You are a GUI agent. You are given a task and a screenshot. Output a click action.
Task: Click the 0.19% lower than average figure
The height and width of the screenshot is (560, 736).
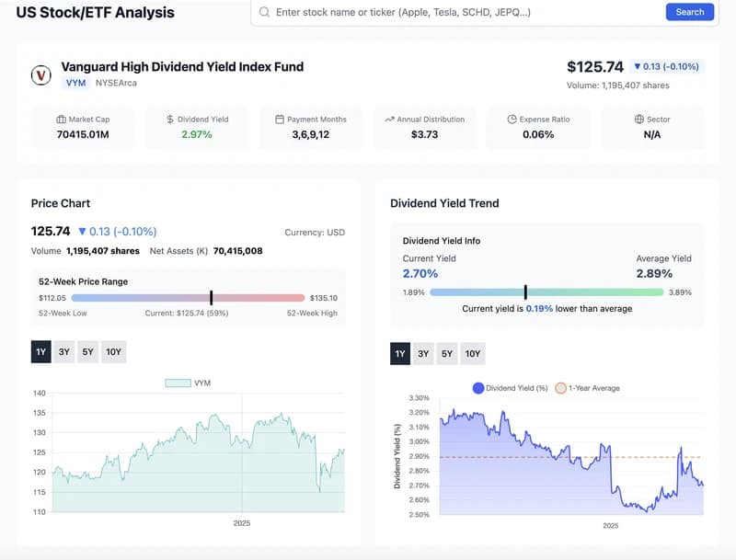pos(539,309)
